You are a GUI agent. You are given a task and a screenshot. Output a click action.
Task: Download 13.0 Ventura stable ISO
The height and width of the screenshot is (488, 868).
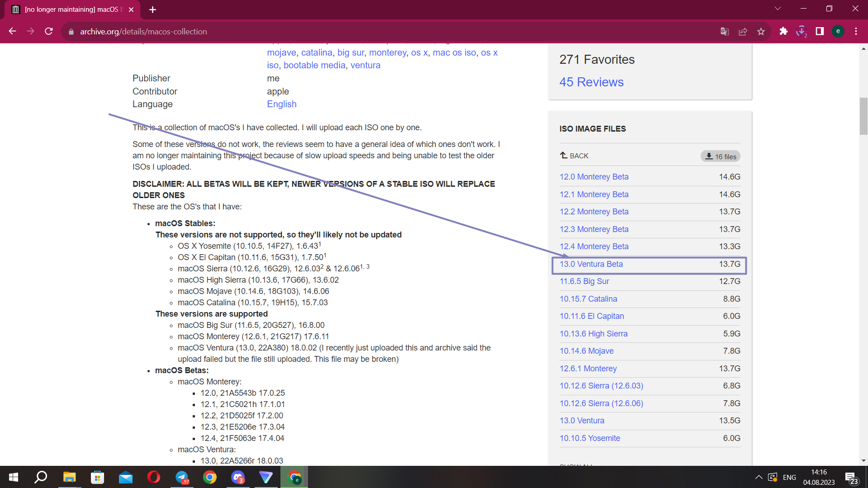(582, 421)
